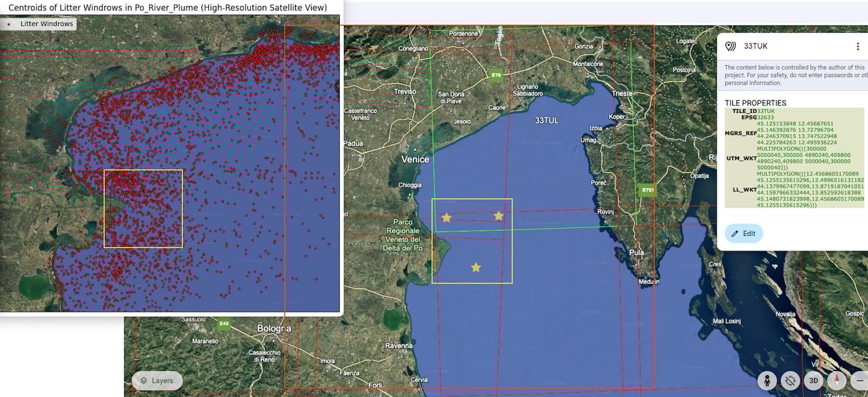Click the LL_WKT field label

pyautogui.click(x=745, y=189)
